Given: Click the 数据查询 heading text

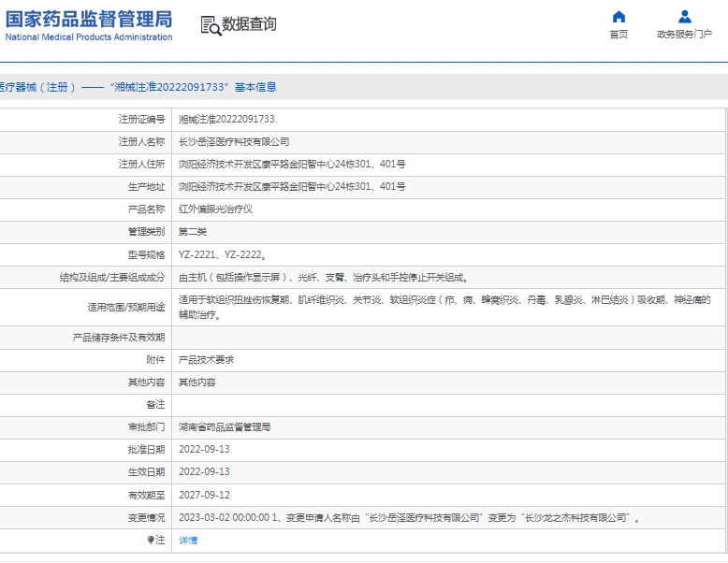Looking at the screenshot, I should tap(249, 24).
